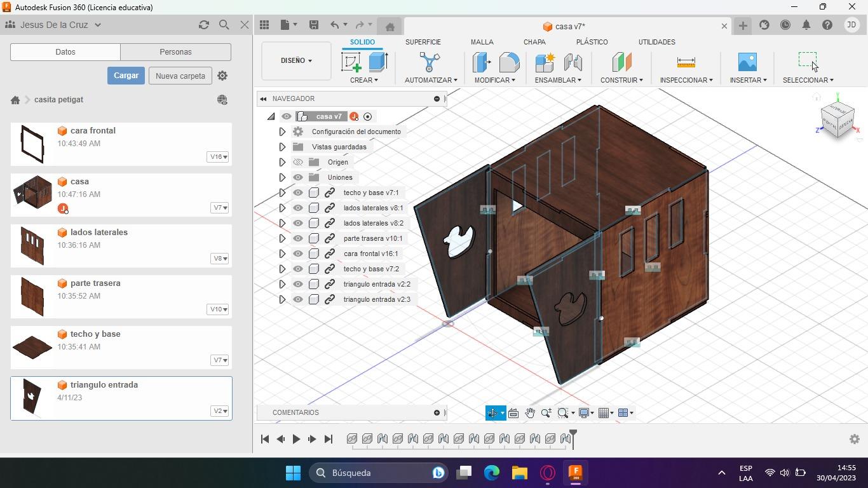The image size is (868, 488).
Task: Select the Extrude tool icon
Action: coord(378,62)
